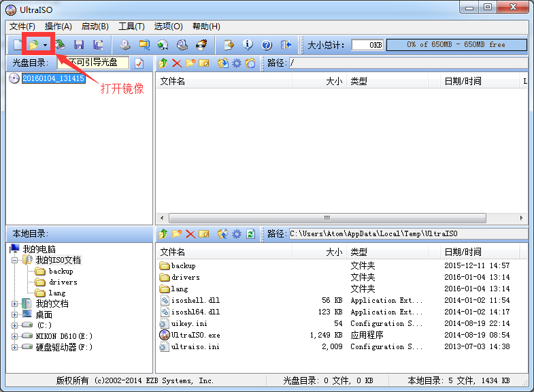Click the Up folder icon in disc pane
Viewport: 534px width, 392px height.
point(163,63)
